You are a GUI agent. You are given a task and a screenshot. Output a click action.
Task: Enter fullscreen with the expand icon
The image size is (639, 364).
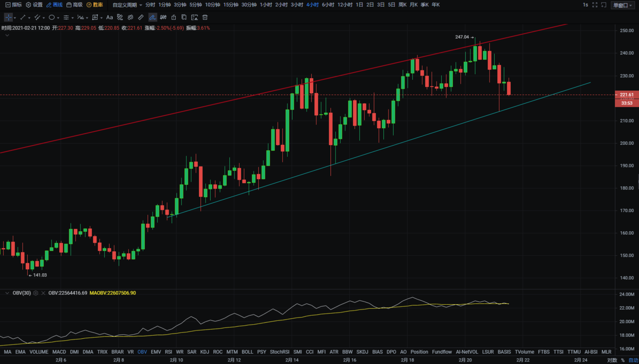point(595,5)
